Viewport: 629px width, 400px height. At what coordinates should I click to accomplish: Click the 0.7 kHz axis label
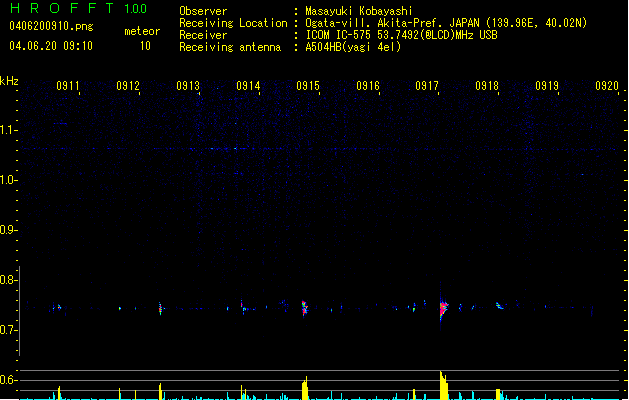pyautogui.click(x=8, y=330)
